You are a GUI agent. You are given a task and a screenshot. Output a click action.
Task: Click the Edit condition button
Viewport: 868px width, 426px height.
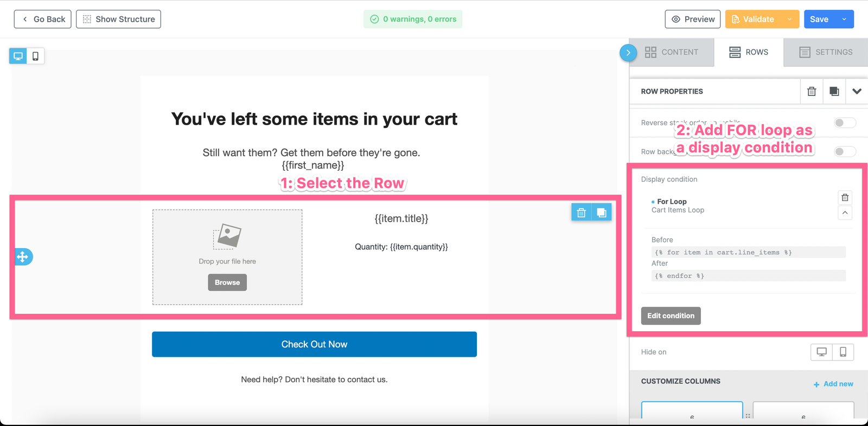tap(671, 316)
